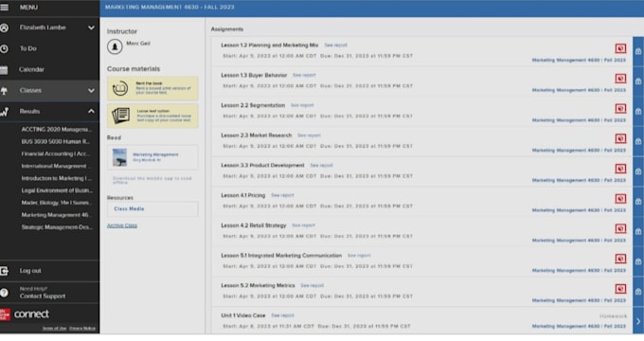Click the Rent the book icon

tap(120, 88)
